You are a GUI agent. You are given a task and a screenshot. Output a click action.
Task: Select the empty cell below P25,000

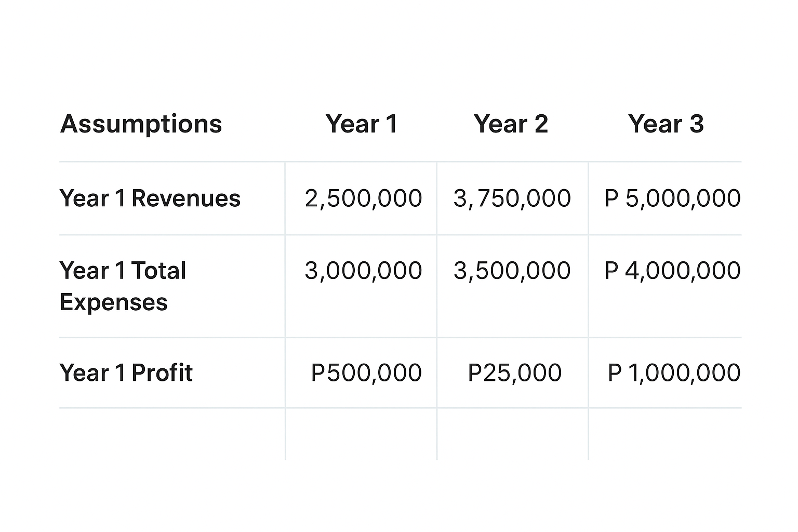[513, 434]
